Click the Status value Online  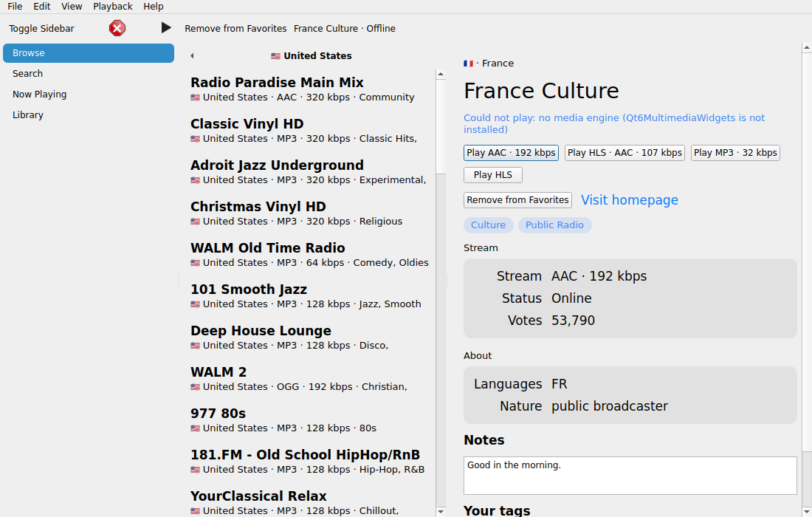tap(571, 298)
